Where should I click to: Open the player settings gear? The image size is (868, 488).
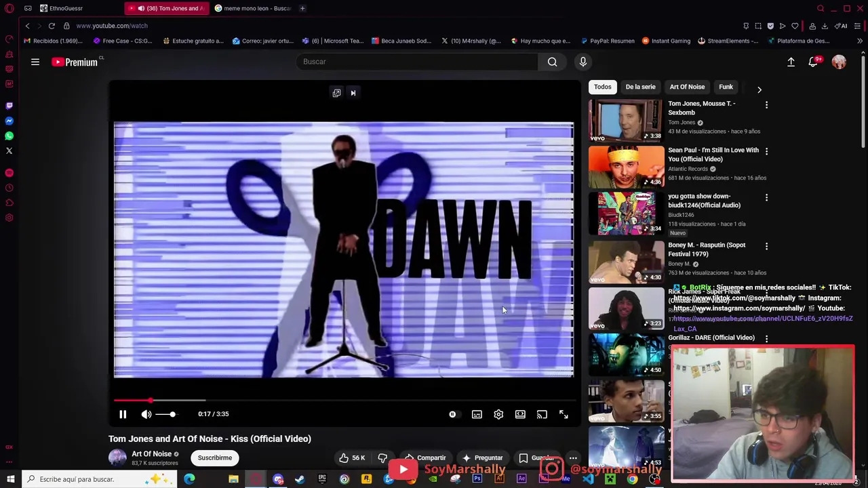pos(498,414)
